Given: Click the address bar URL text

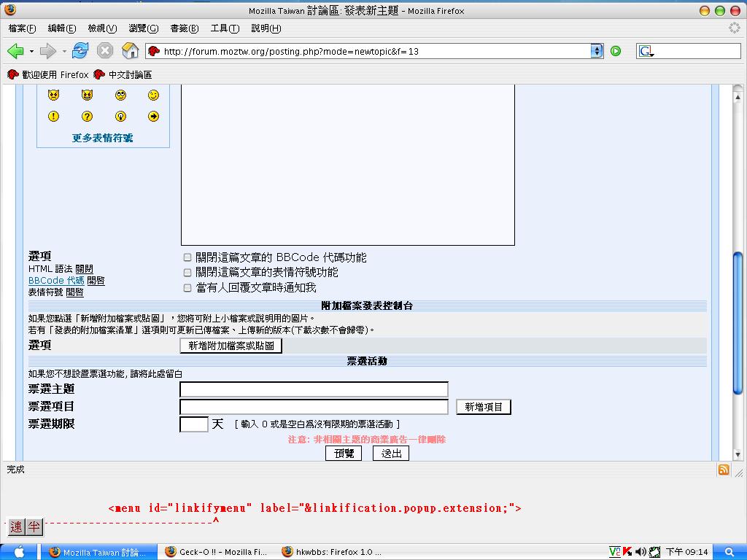Looking at the screenshot, I should click(x=291, y=52).
